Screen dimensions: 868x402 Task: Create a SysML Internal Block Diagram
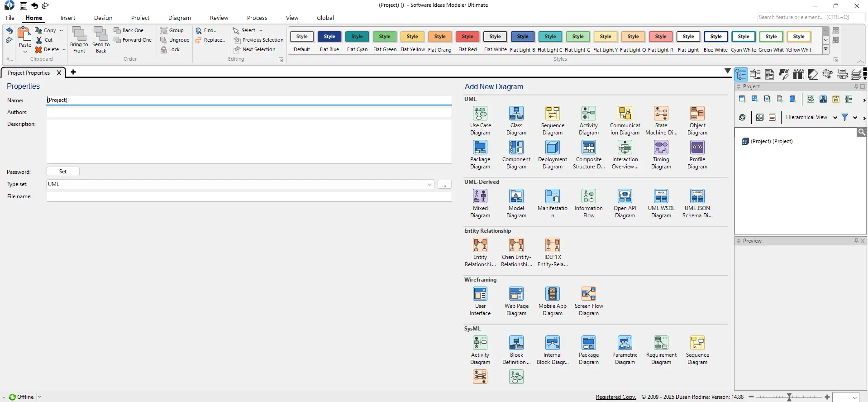tap(553, 350)
